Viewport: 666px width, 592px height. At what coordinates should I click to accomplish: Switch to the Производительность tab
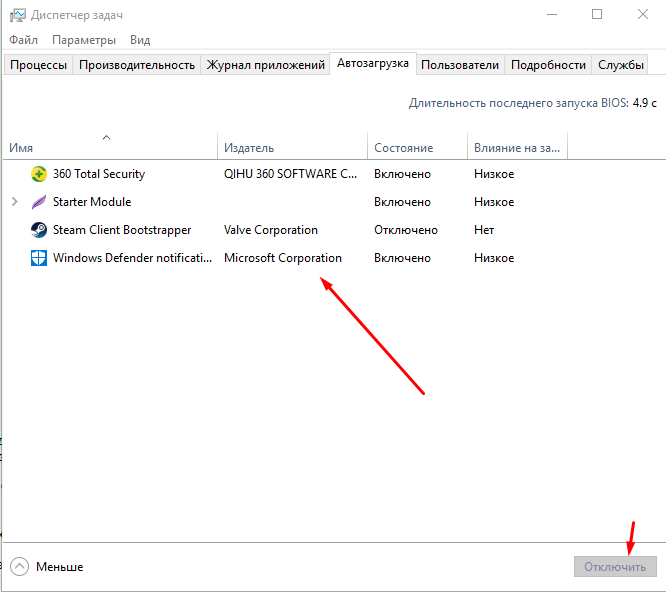pyautogui.click(x=137, y=65)
